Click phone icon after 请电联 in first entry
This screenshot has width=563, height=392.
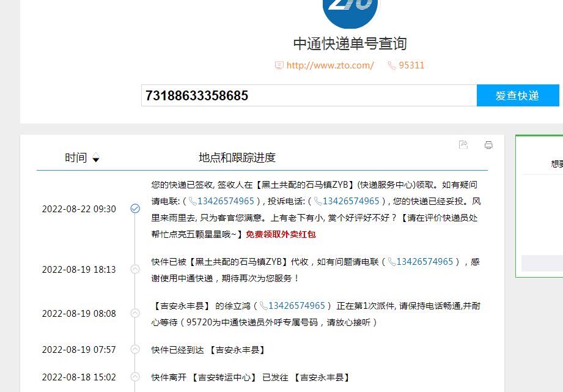(193, 201)
